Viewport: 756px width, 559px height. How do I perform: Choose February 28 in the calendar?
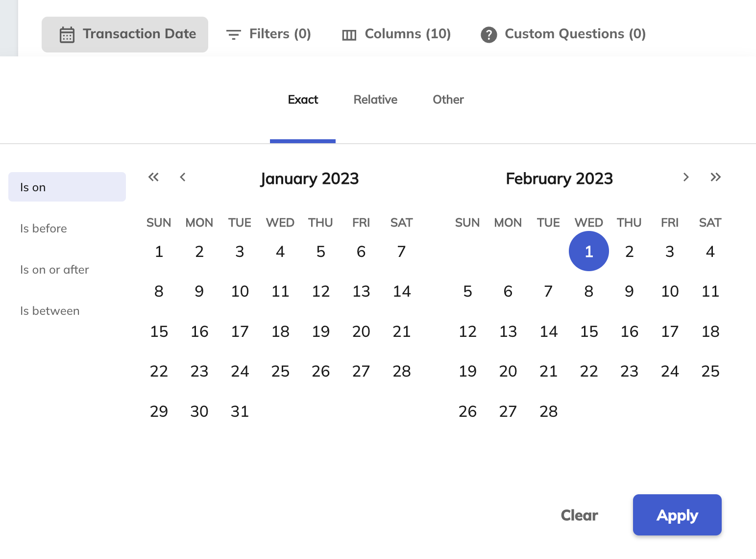[549, 411]
